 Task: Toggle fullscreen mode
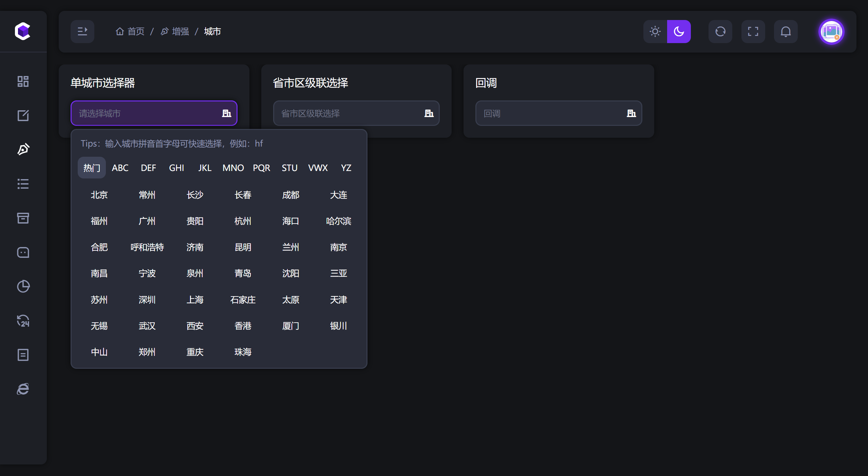point(753,31)
